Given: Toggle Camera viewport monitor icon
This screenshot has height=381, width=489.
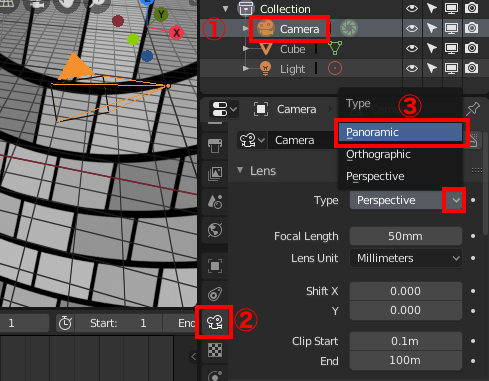Looking at the screenshot, I should point(451,28).
